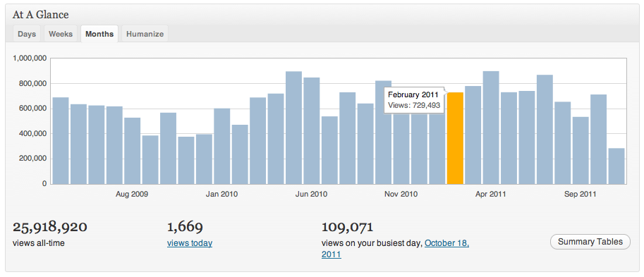Select the Months tab

click(99, 34)
